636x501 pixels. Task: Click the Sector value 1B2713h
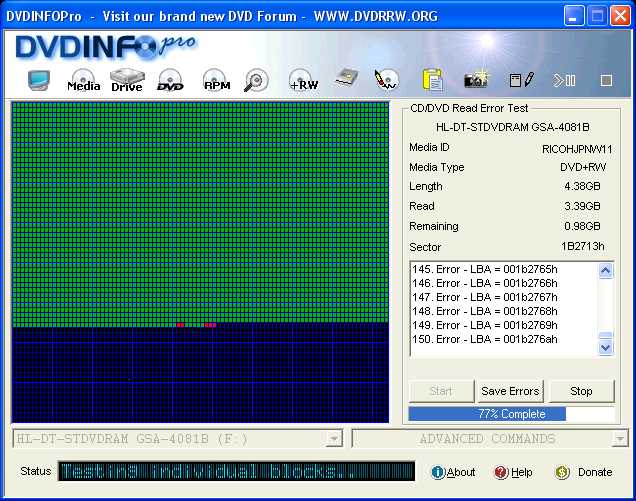pyautogui.click(x=582, y=246)
